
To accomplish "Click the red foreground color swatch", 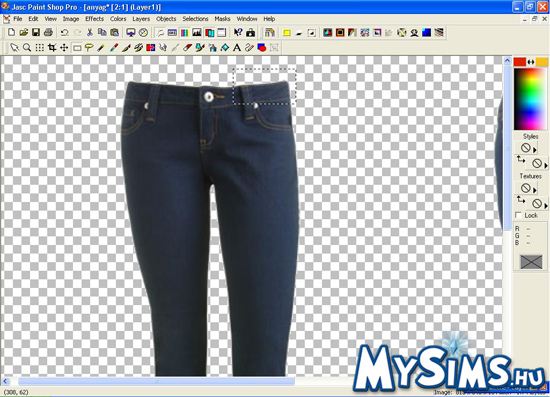I will [x=519, y=62].
